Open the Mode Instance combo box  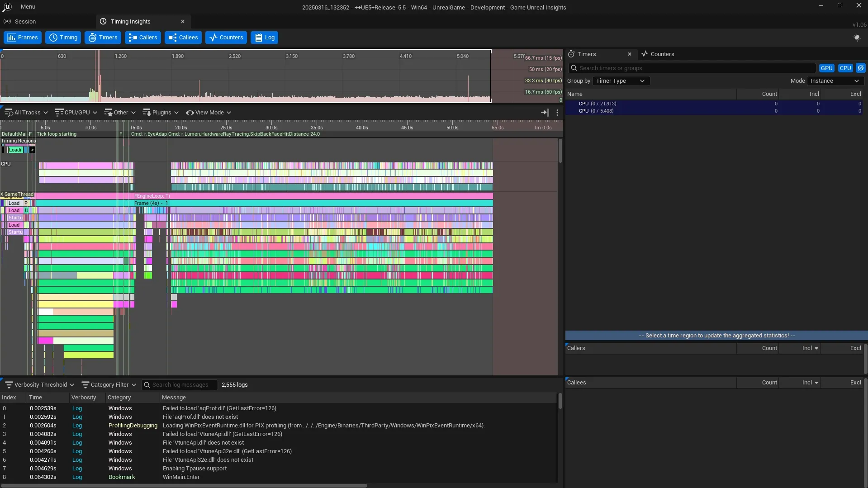tap(835, 81)
